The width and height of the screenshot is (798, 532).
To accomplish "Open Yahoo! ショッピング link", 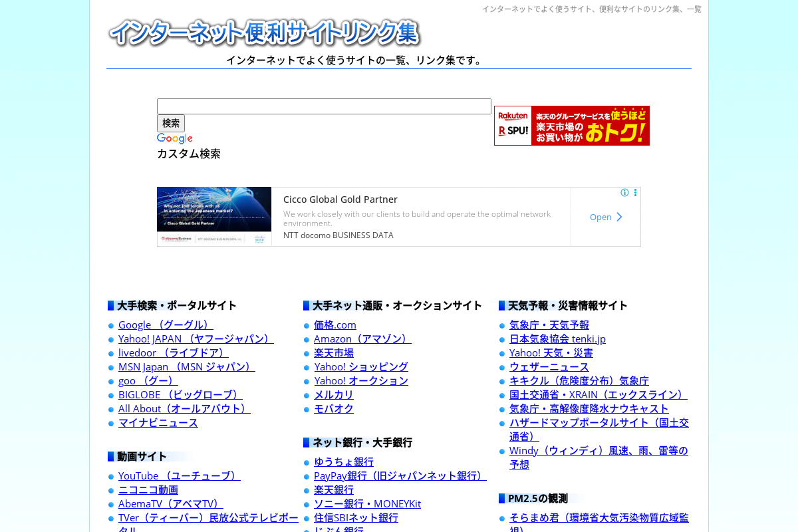I will tap(361, 367).
